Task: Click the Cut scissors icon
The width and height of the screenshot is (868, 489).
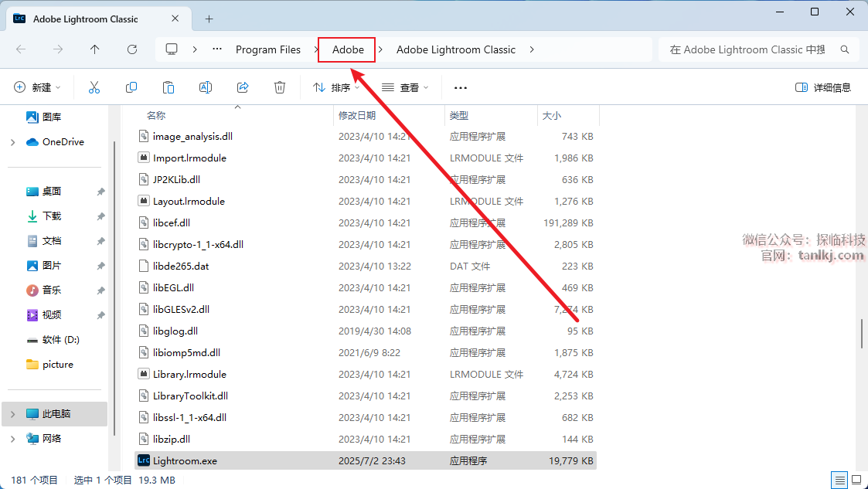Action: (x=94, y=87)
